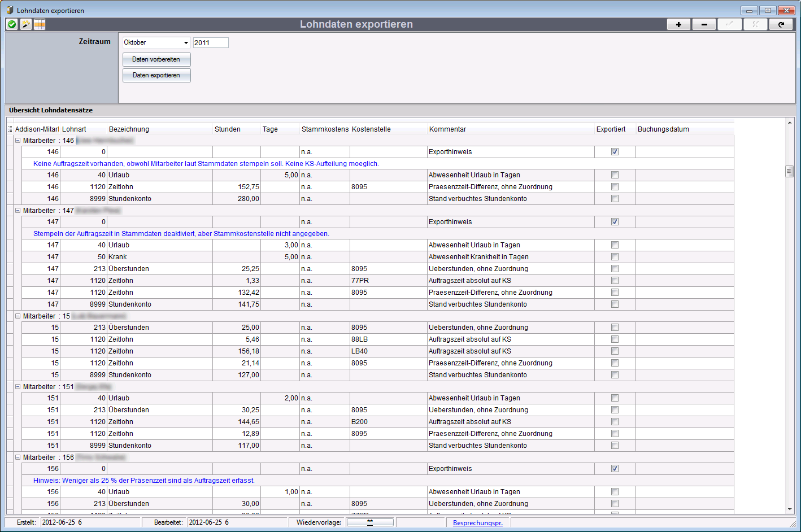The width and height of the screenshot is (801, 532).
Task: Select the Kostenstelle 88LB cell
Action: pyautogui.click(x=389, y=339)
